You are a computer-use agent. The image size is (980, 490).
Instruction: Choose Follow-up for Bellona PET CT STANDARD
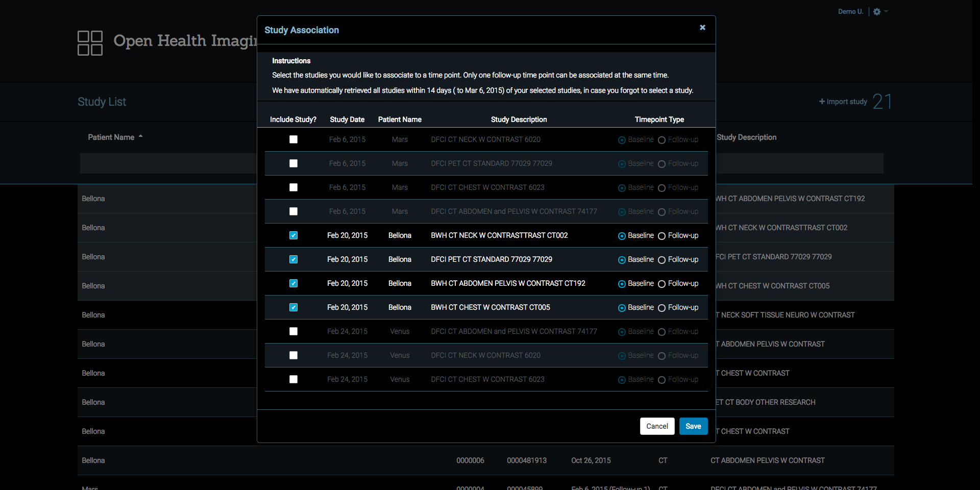click(x=661, y=260)
